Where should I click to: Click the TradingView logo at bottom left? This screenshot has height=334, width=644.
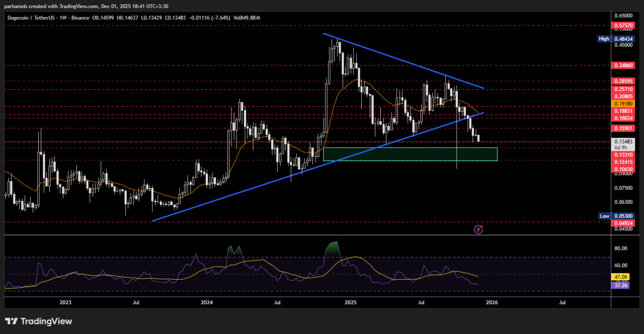coord(39,321)
